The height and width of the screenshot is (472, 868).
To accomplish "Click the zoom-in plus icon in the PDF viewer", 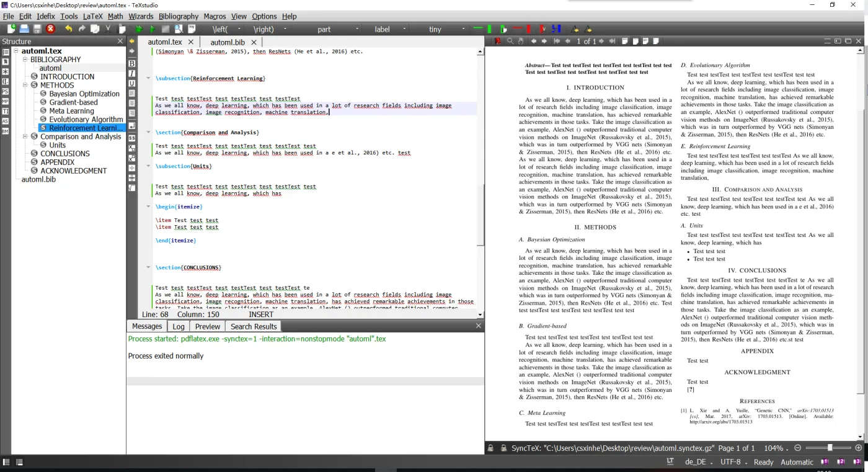I will pyautogui.click(x=858, y=448).
